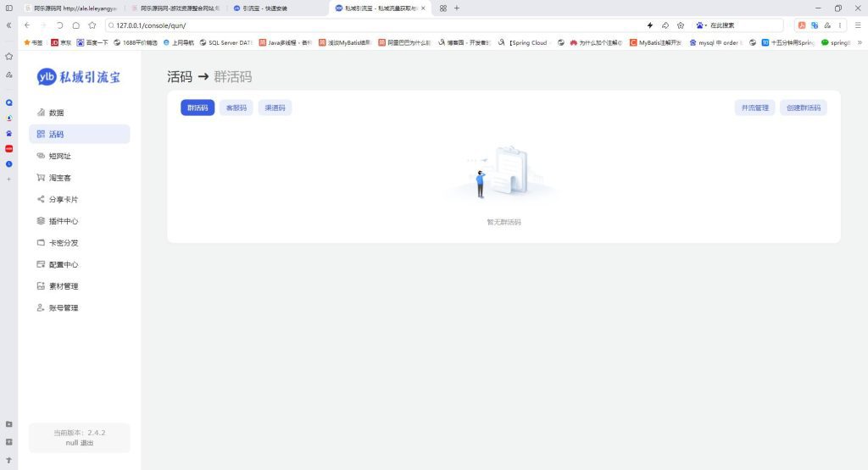
Task: Click the 创建群活码 button
Action: 803,108
